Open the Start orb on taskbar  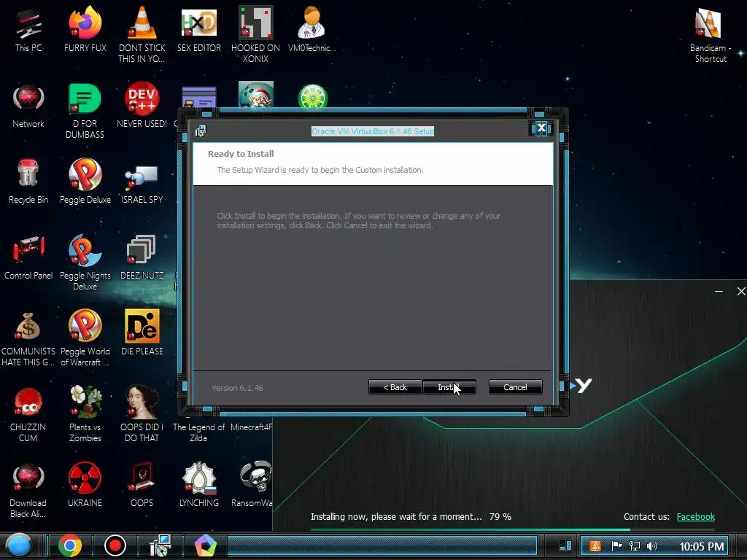click(x=18, y=545)
